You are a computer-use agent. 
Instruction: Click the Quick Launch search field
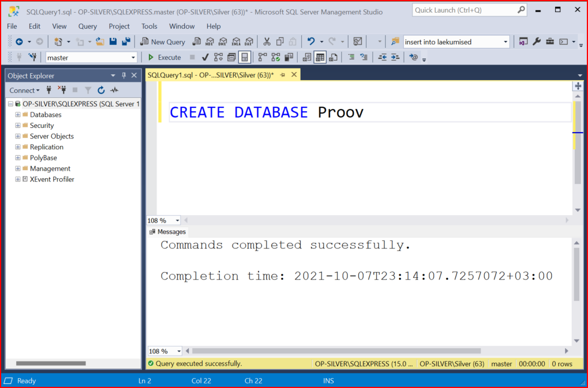coord(470,10)
